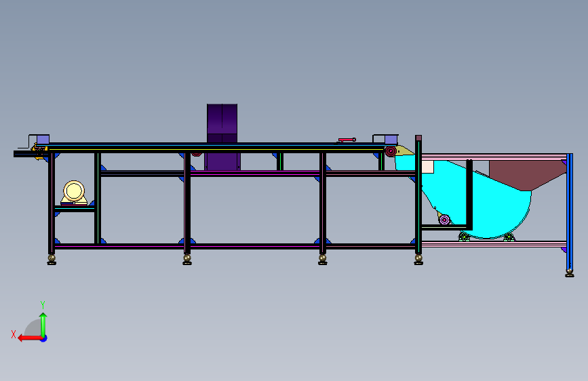Select the blue vertical post at the far right
Image resolution: width=588 pixels, height=381 pixels.
tap(570, 212)
